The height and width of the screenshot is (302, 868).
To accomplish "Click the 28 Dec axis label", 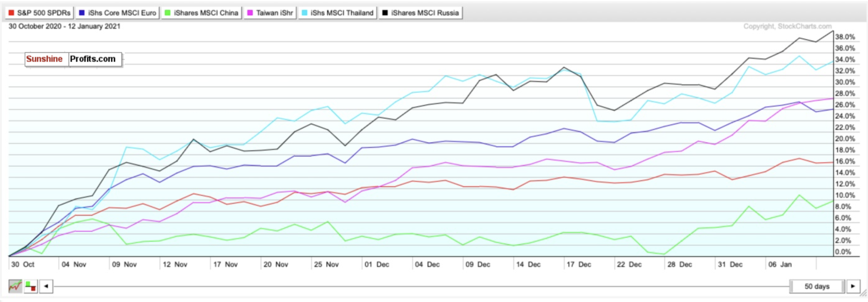I will click(680, 265).
